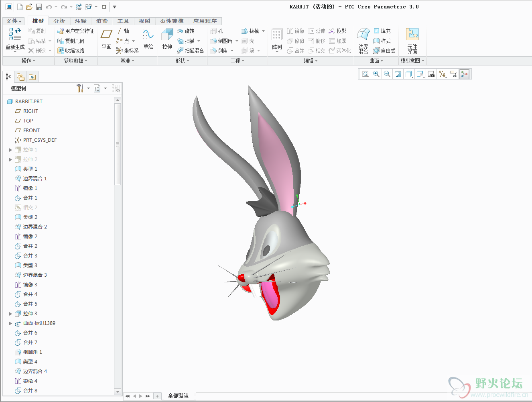Open the 文件 menu
Screen dimensions: 532x402
pyautogui.click(x=14, y=21)
